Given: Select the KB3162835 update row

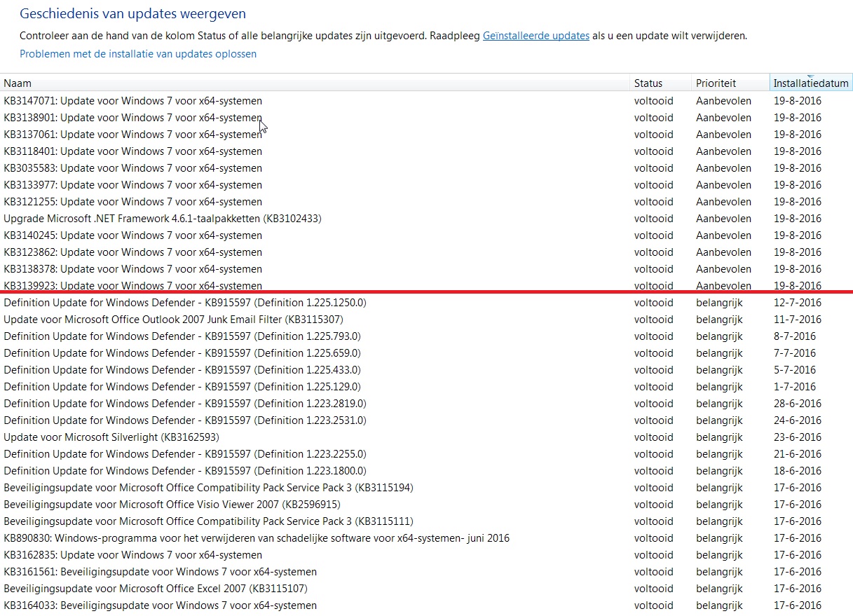Looking at the screenshot, I should (x=426, y=555).
